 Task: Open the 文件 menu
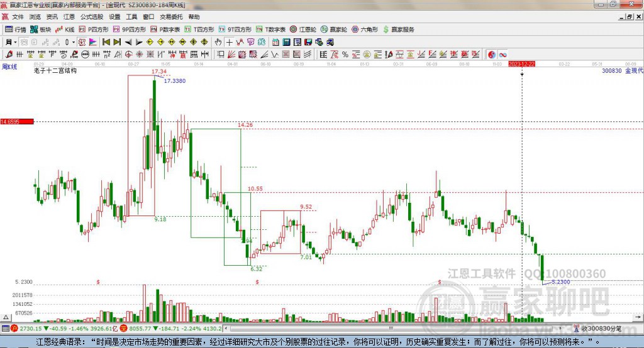point(18,17)
